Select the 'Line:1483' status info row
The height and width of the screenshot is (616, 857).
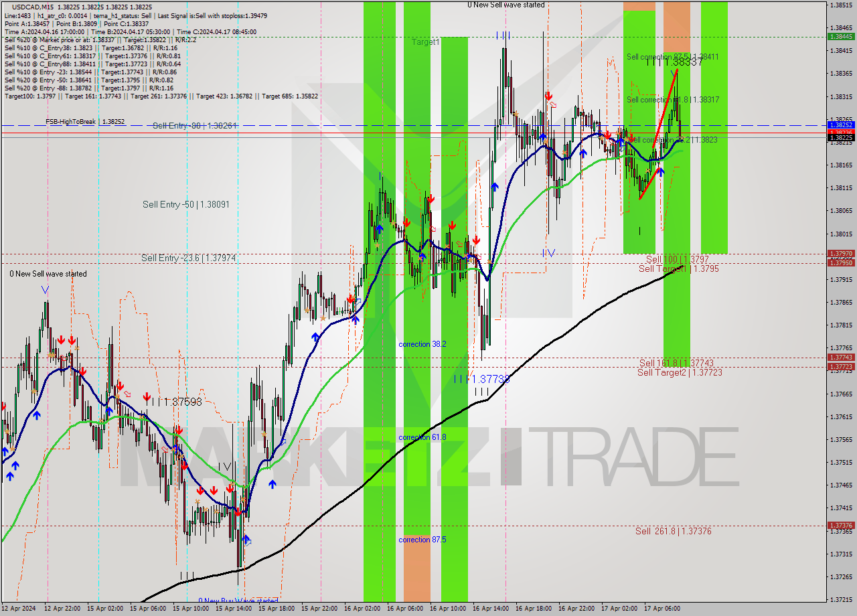coord(137,15)
